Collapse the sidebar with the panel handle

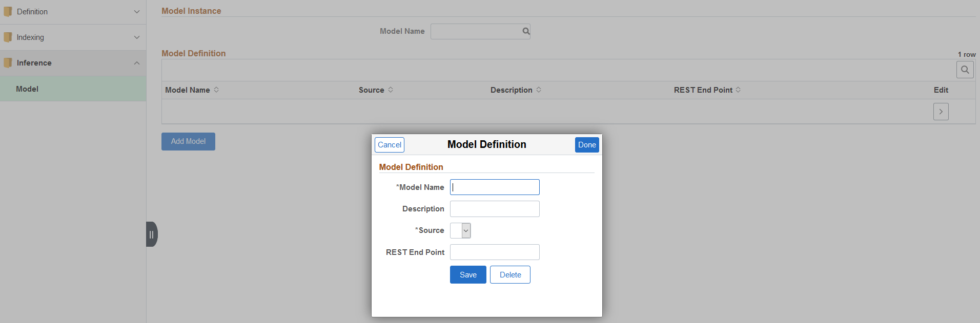(x=152, y=234)
